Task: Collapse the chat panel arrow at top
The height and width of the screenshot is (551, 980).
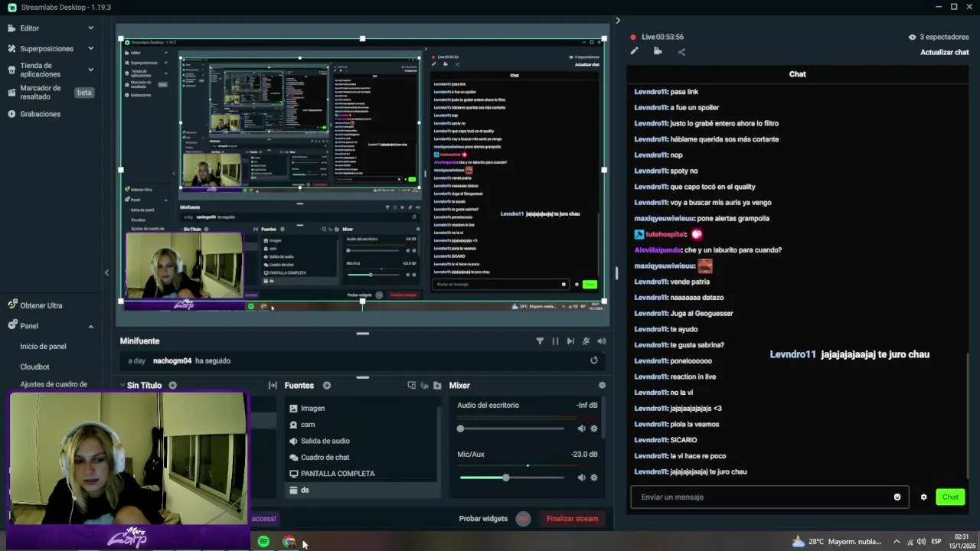Action: 618,21
